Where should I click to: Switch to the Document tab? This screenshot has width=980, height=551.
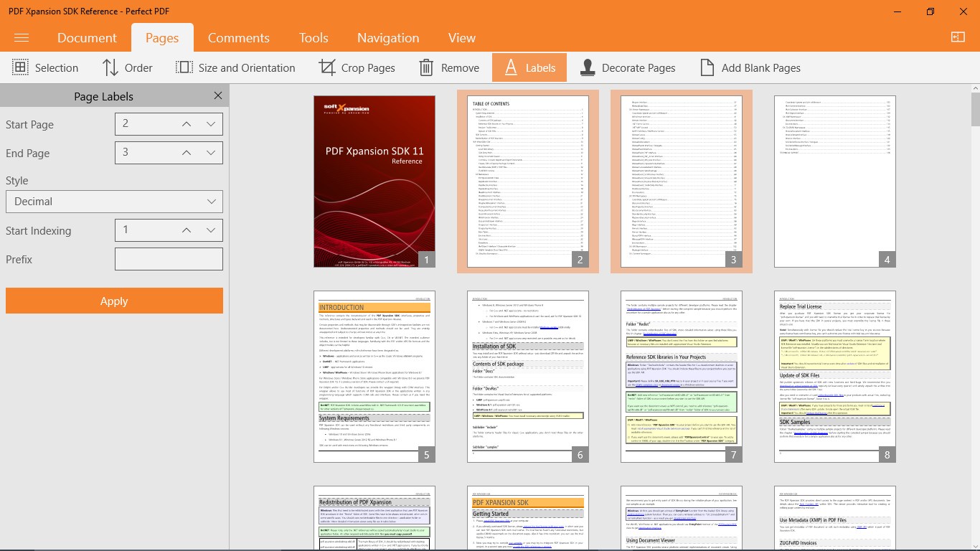[87, 38]
